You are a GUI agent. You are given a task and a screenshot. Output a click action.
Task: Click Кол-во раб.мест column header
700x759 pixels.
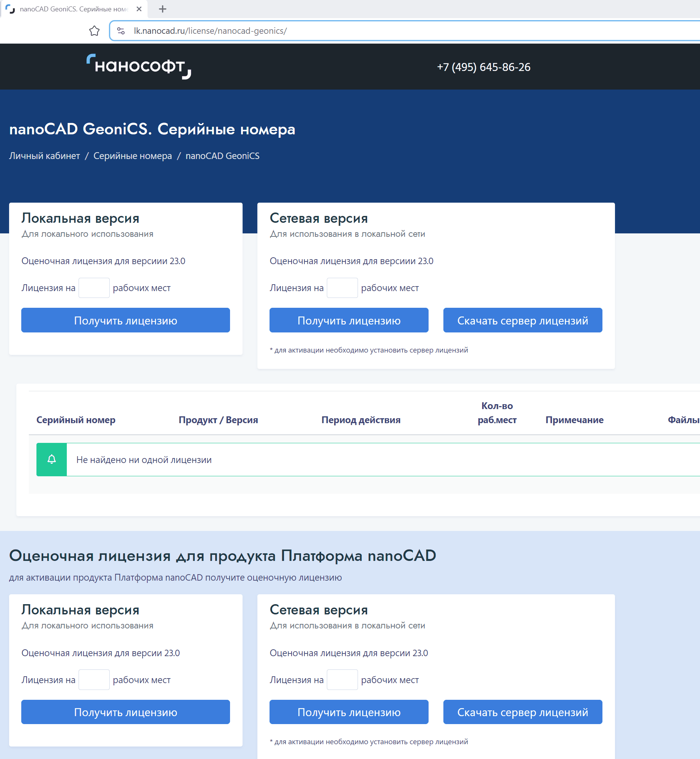(x=497, y=413)
